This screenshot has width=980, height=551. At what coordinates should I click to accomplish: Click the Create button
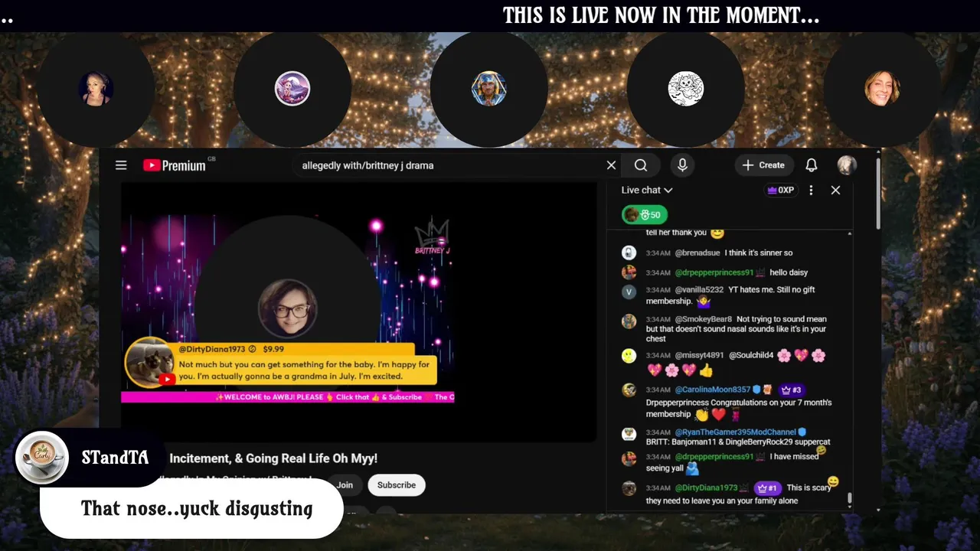click(763, 165)
